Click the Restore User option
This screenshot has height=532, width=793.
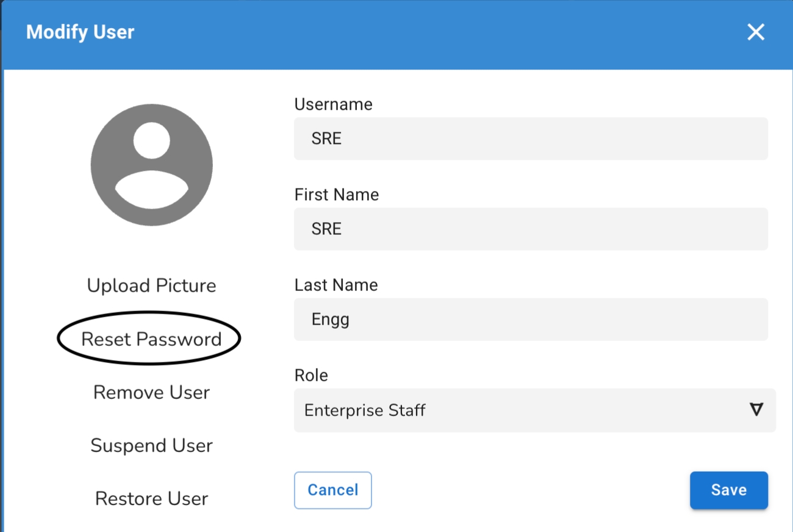tap(151, 498)
